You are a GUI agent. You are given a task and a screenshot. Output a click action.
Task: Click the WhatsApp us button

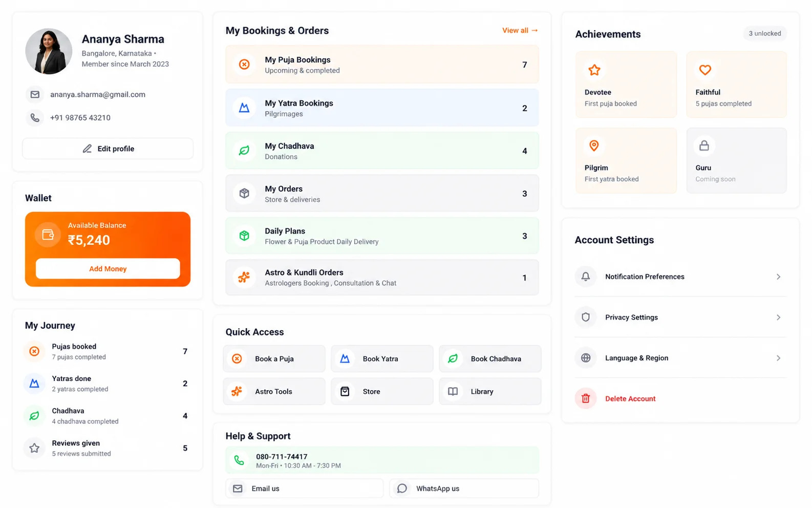[x=464, y=489]
